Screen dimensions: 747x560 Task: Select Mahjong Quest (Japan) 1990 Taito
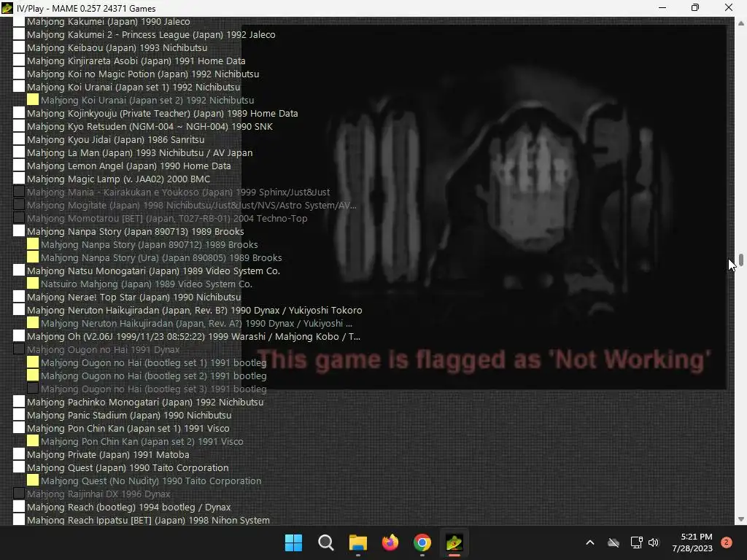pyautogui.click(x=128, y=467)
